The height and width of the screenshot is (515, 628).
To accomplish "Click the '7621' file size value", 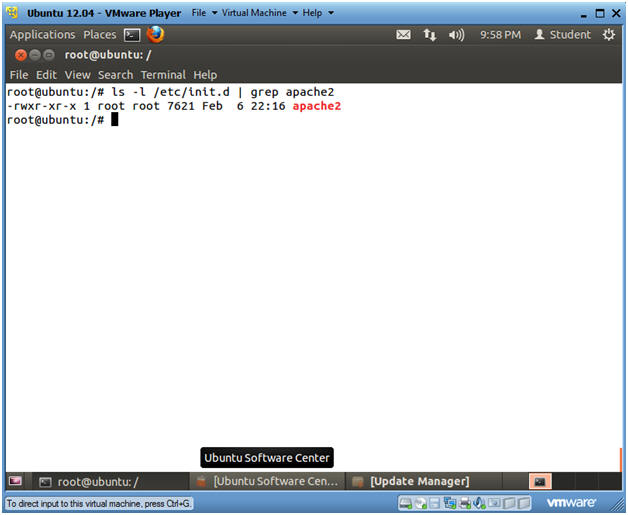I will 181,106.
